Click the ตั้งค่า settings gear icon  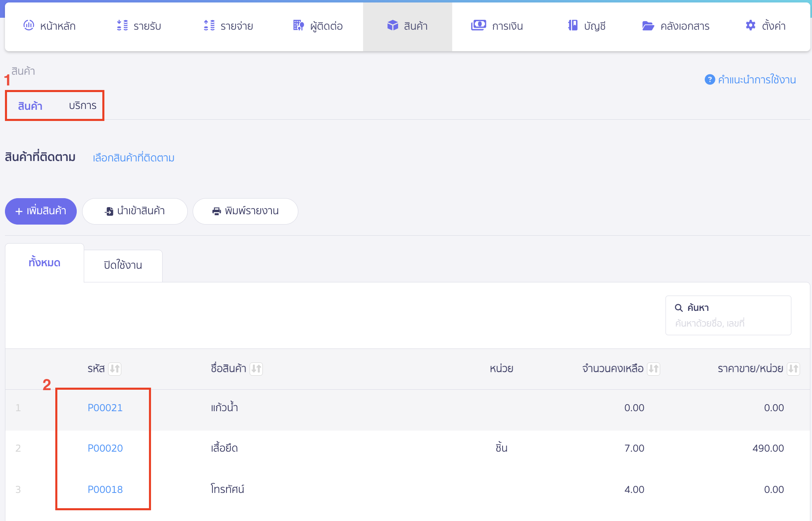tap(750, 26)
